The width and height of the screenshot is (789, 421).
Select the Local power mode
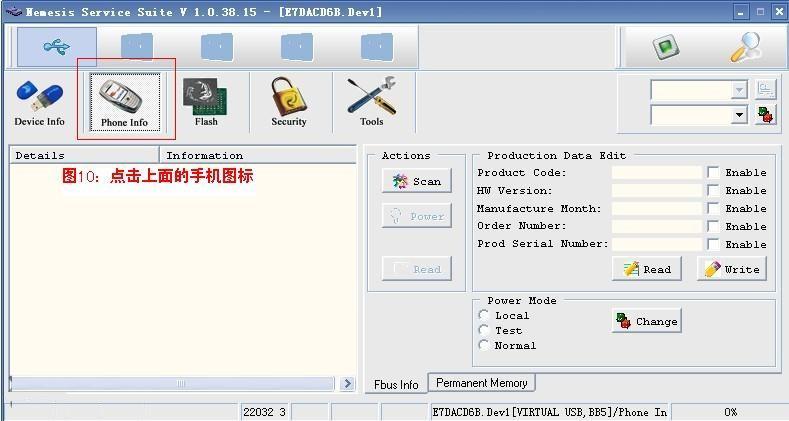(x=484, y=315)
